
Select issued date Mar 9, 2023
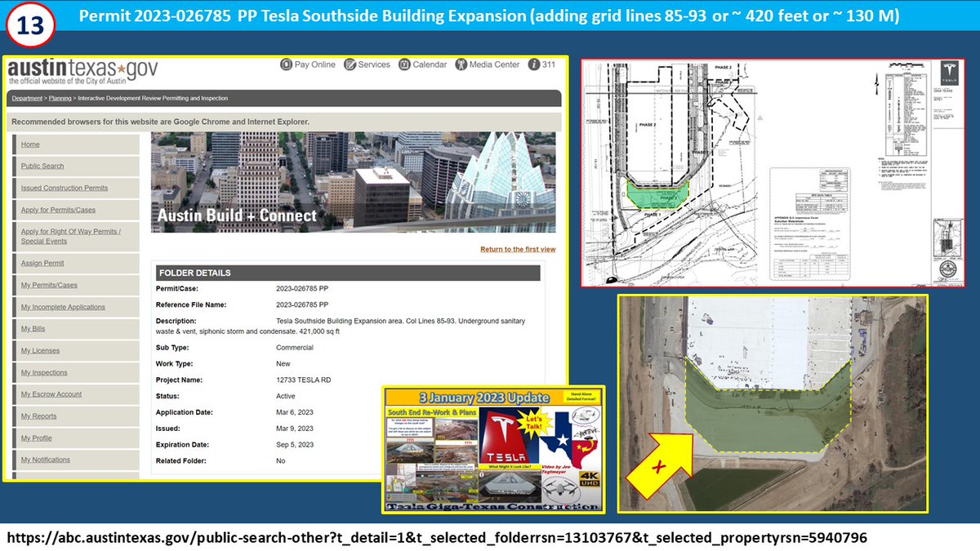click(295, 429)
